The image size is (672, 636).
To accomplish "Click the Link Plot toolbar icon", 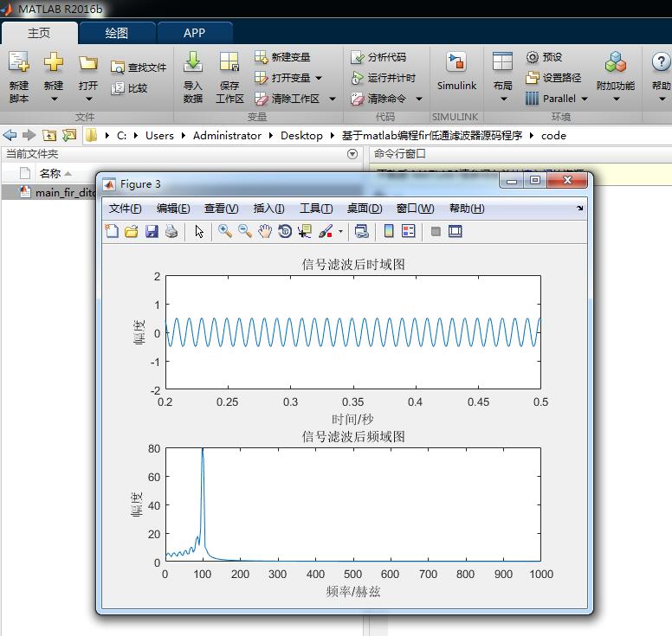I will pos(362,231).
